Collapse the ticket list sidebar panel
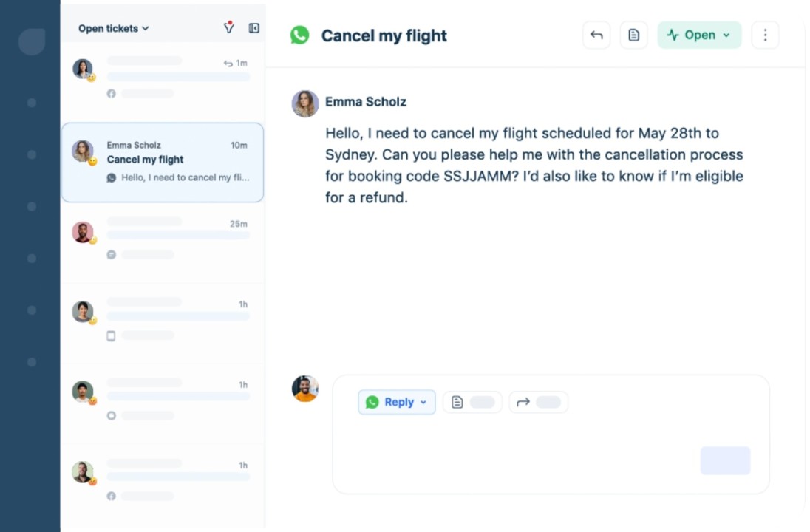810x532 pixels. point(254,28)
